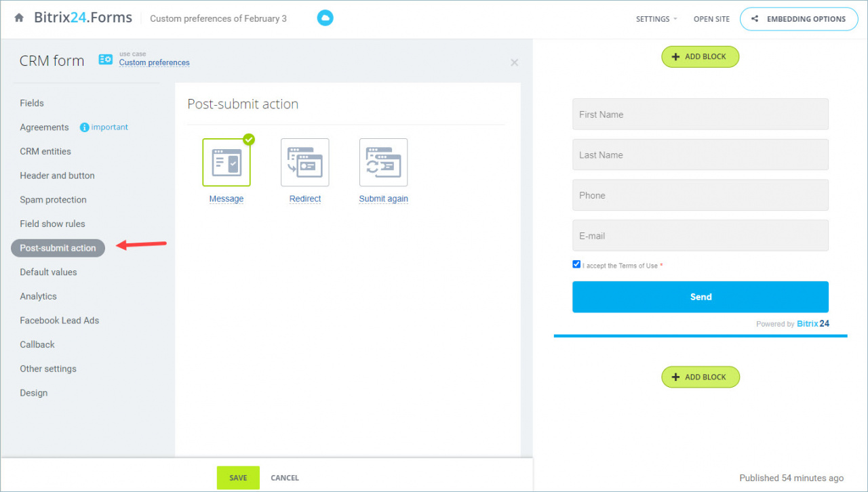Click the Message link label
Screen dimensions: 868x492
pyautogui.click(x=226, y=199)
